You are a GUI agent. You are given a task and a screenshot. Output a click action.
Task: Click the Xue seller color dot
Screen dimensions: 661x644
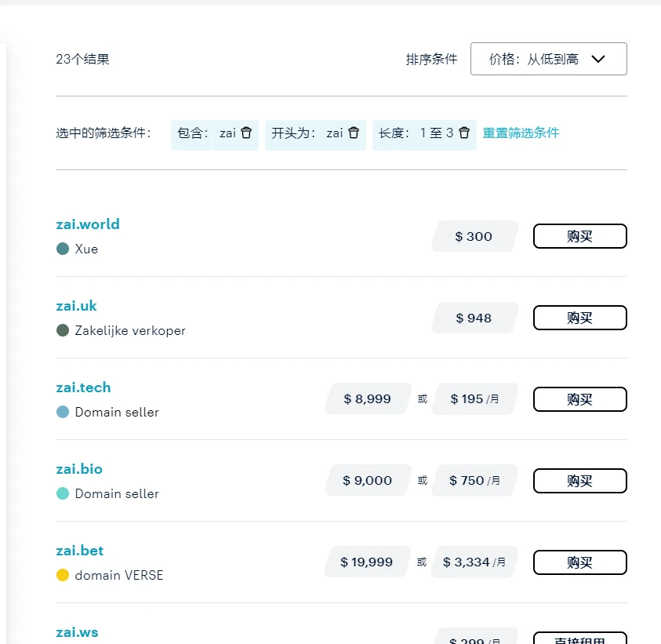tap(63, 249)
